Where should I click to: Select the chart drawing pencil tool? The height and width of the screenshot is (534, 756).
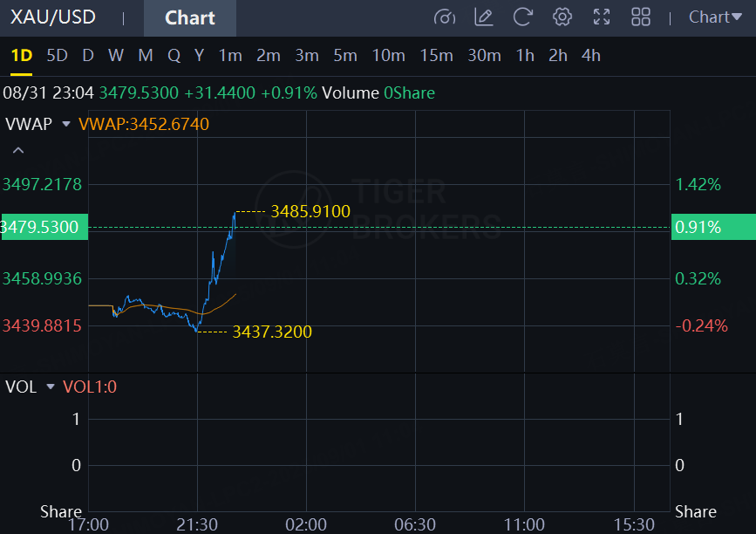[484, 17]
